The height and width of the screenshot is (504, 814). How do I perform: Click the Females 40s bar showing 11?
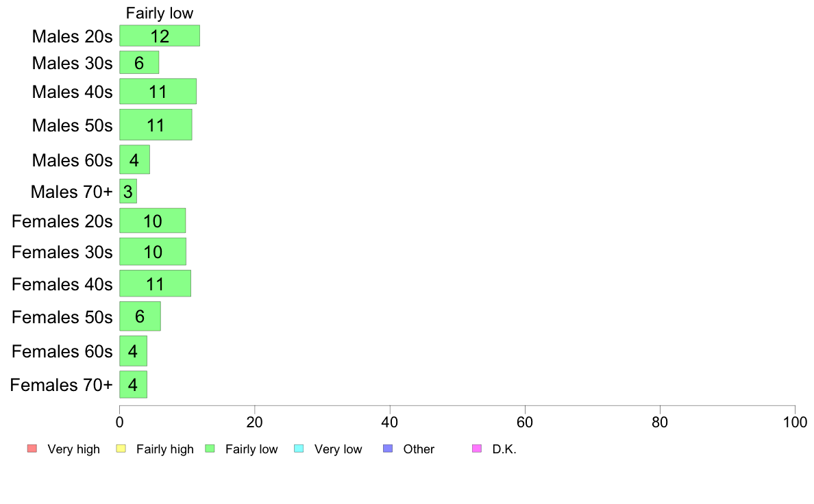156,283
